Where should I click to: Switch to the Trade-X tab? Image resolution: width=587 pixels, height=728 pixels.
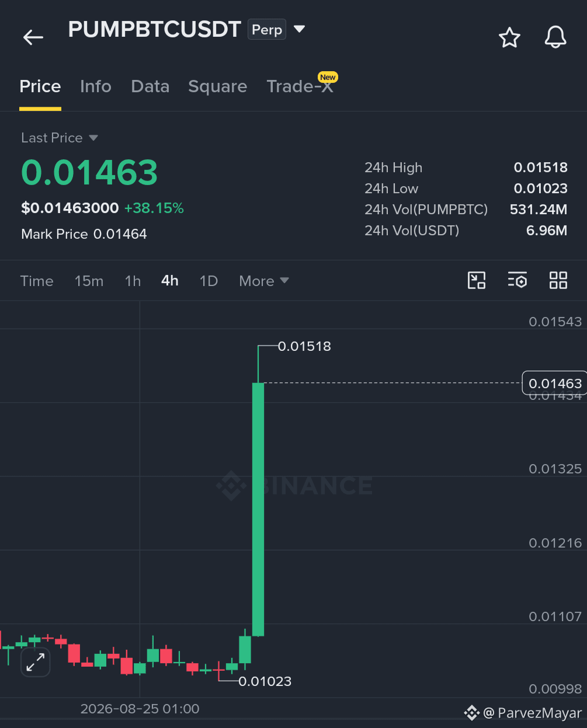pos(300,86)
